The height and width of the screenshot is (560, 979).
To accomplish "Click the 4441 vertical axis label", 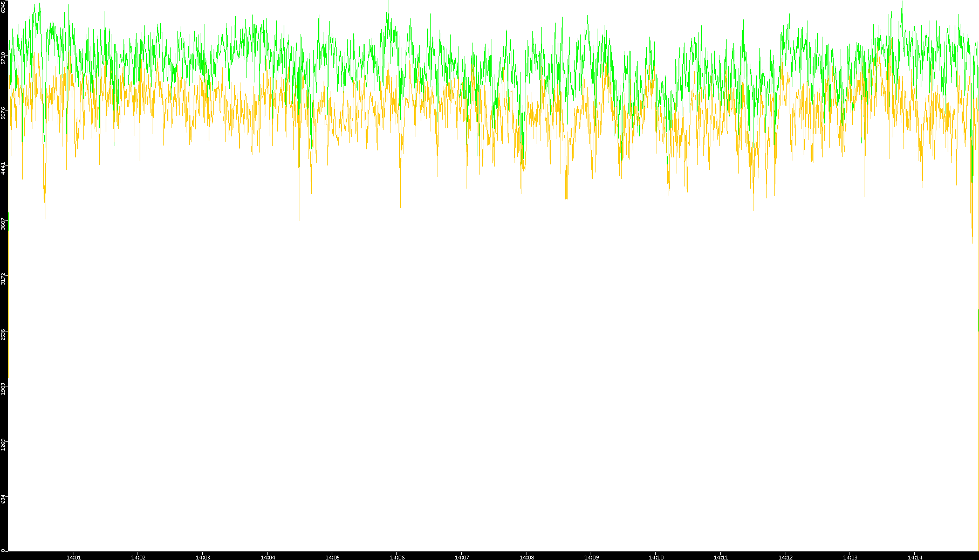I will 3,168.
